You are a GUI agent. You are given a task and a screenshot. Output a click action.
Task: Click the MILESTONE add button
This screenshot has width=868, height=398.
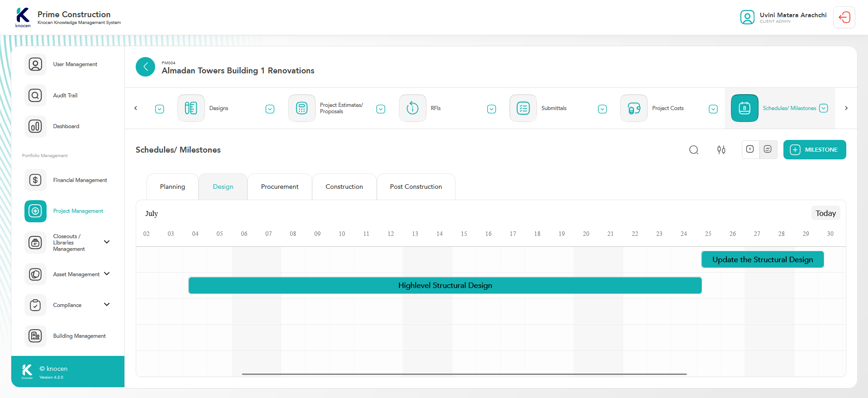pos(814,150)
